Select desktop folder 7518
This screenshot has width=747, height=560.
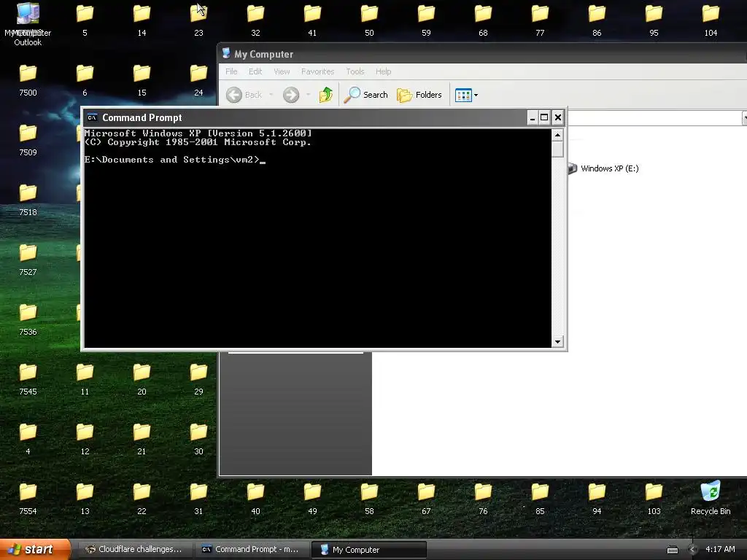click(28, 201)
